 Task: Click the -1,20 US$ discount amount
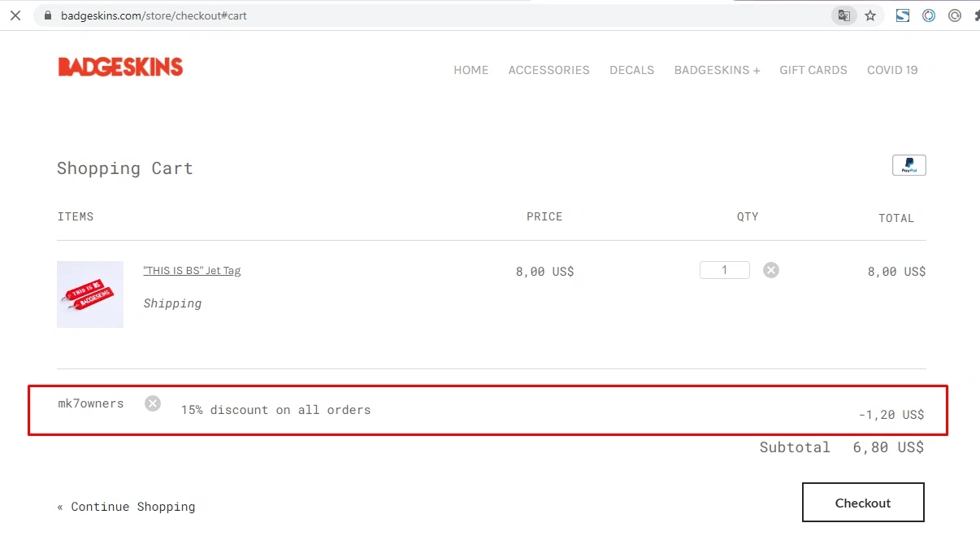tap(891, 415)
